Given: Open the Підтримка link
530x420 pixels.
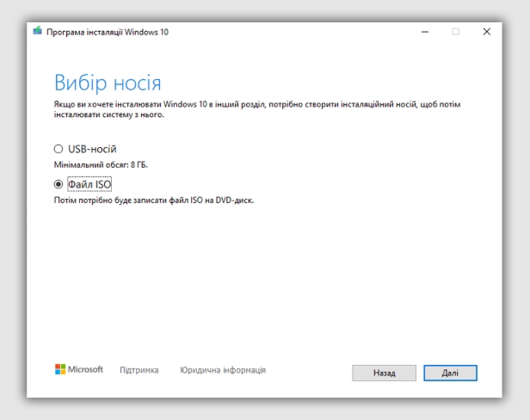Looking at the screenshot, I should 139,370.
